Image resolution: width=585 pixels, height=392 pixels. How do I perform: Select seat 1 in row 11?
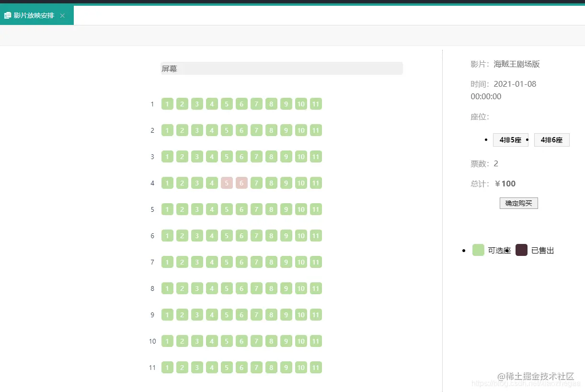click(x=167, y=368)
